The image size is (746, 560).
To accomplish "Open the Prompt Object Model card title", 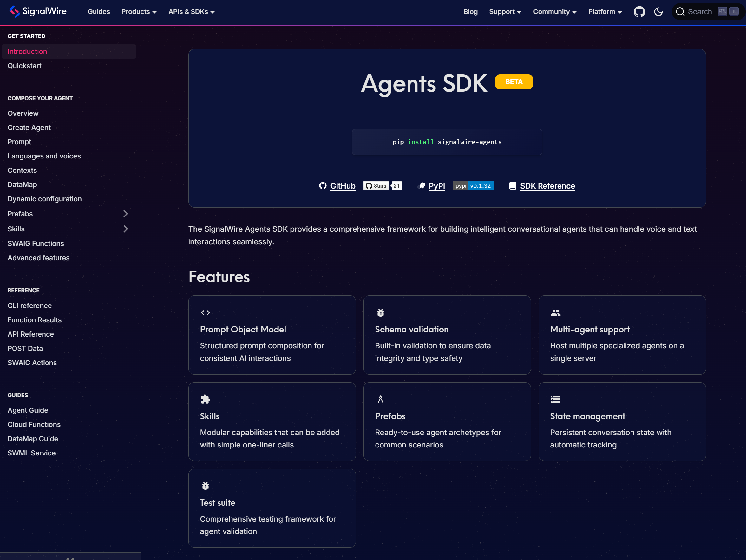I will [243, 330].
